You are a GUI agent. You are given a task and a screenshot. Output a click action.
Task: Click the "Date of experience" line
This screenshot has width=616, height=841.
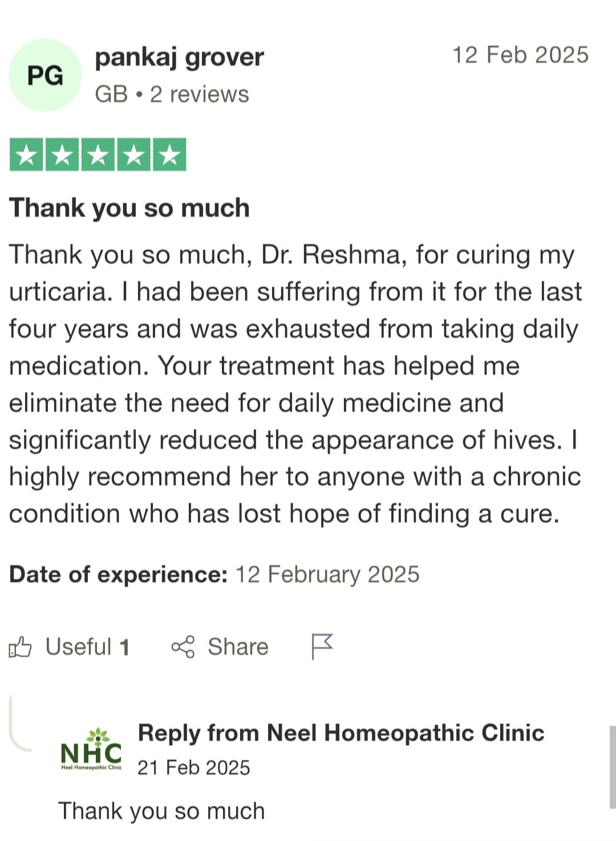tap(214, 575)
